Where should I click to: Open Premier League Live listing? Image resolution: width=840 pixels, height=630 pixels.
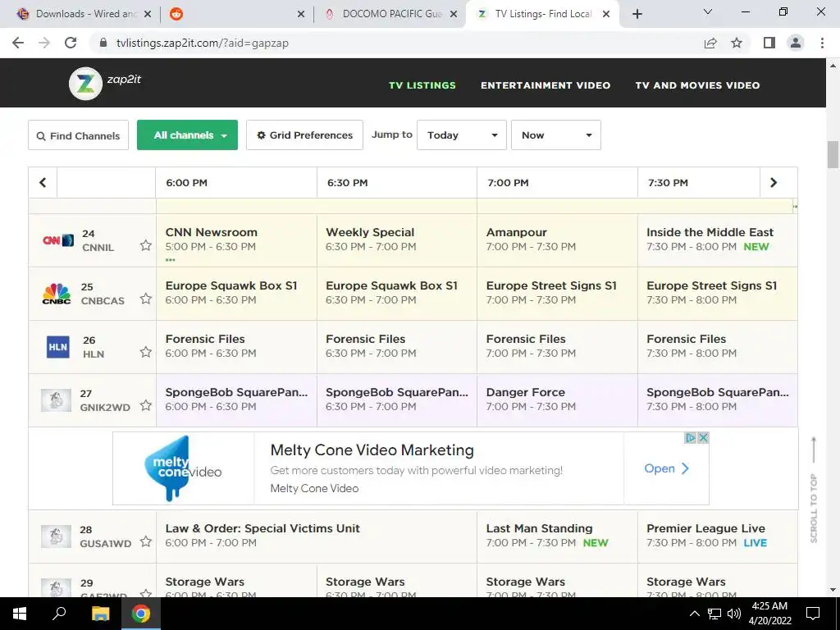pos(717,536)
